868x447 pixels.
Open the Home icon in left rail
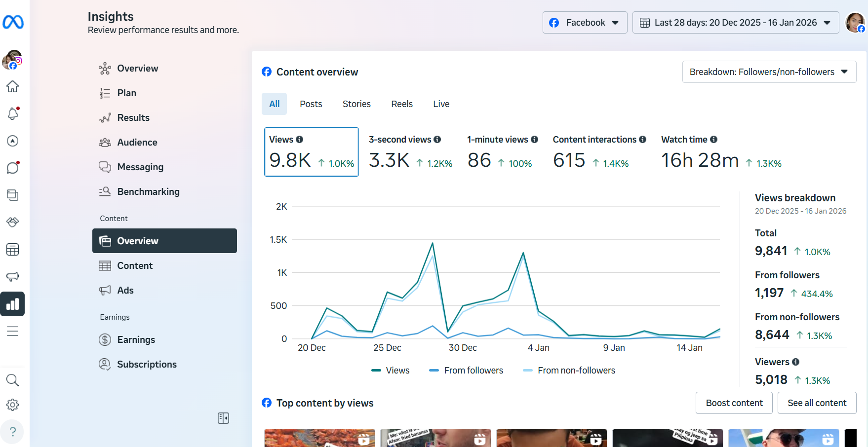[13, 87]
